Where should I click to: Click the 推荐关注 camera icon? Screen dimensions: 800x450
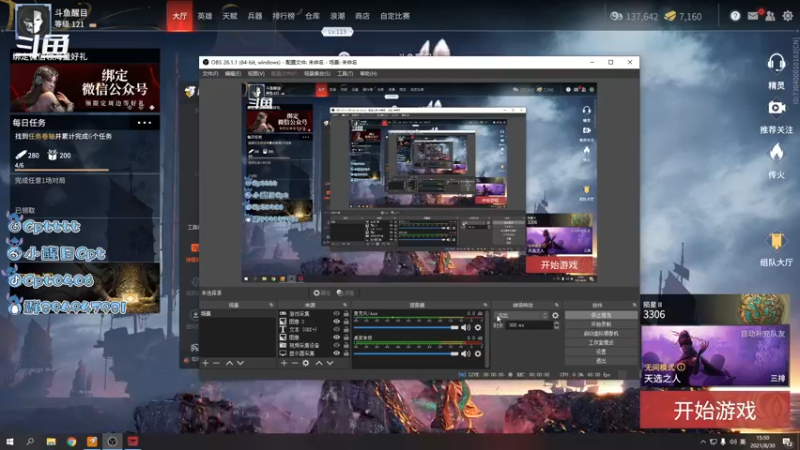[x=777, y=108]
